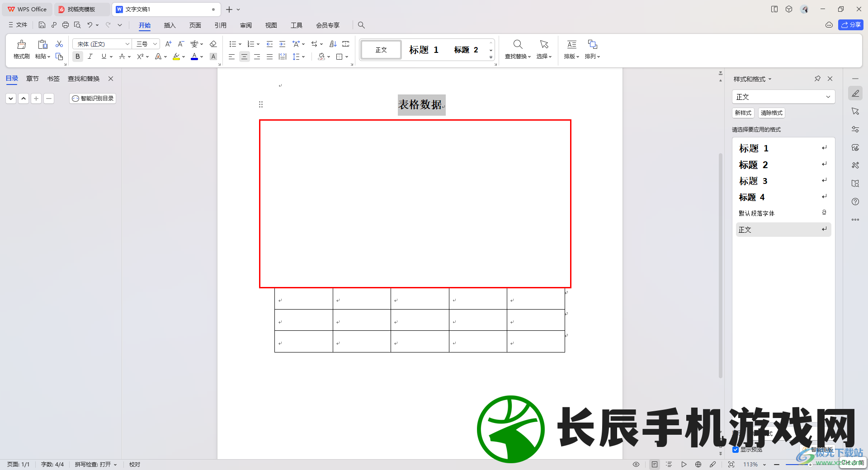
Task: Switch to the 审阅 ribbon tab
Action: [x=246, y=25]
